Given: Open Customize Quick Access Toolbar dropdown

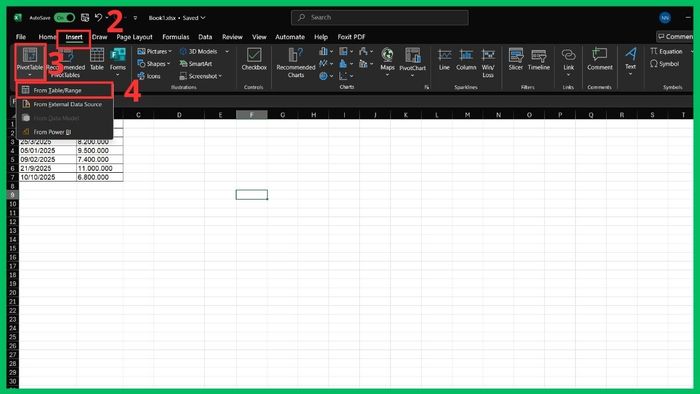Looking at the screenshot, I should pos(135,18).
